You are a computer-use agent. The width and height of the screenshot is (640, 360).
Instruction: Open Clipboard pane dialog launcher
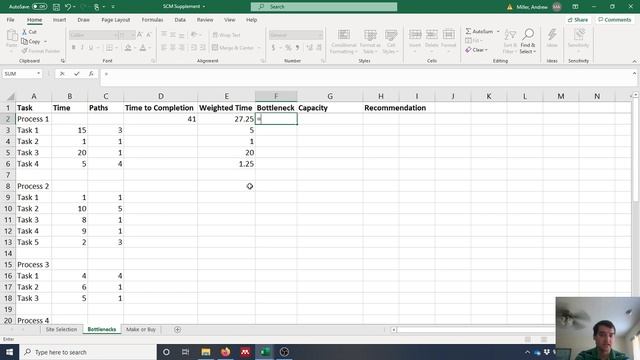[x=63, y=61]
